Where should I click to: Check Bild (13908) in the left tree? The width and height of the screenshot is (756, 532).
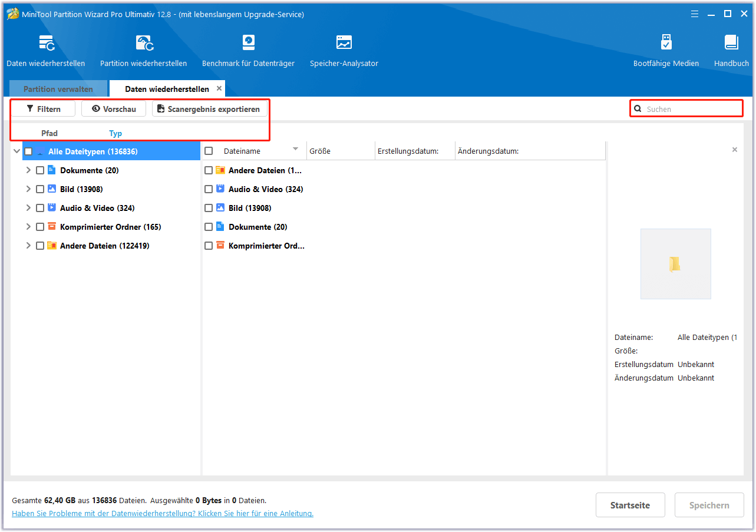(x=40, y=189)
